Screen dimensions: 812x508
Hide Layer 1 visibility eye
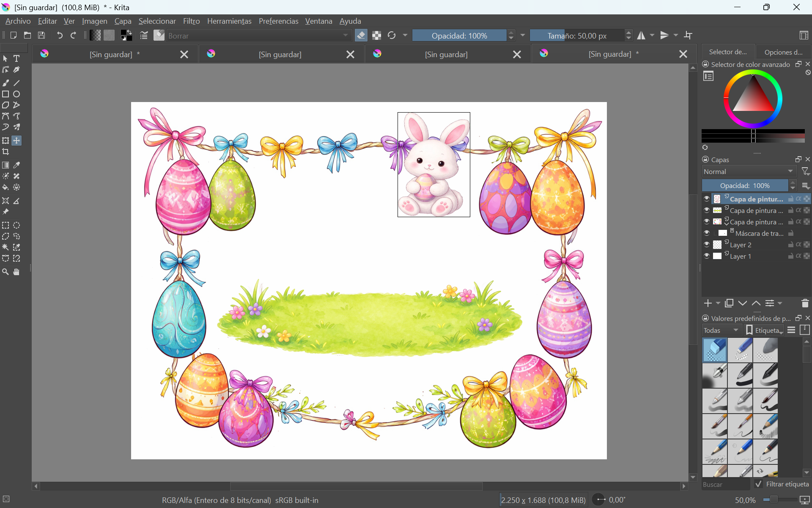point(706,256)
